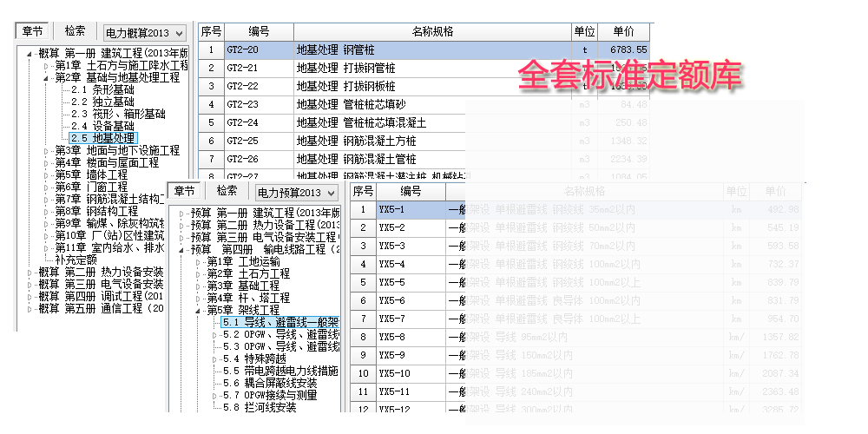The height and width of the screenshot is (434, 868).
Task: Click 单位 column header in upper table
Action: pos(584,31)
